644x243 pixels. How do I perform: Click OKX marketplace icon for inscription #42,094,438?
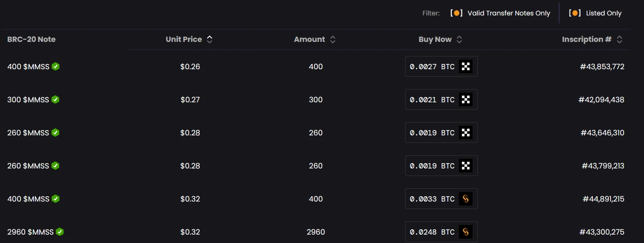click(465, 100)
